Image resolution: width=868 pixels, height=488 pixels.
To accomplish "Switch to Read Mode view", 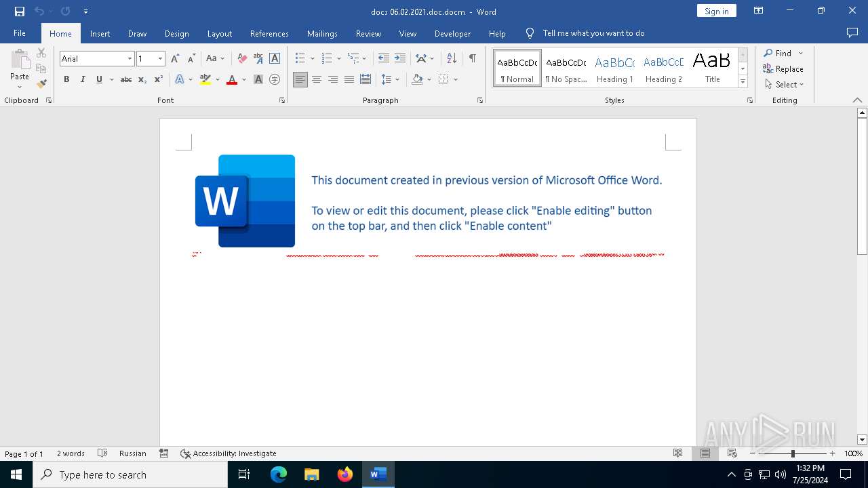I will pos(677,453).
